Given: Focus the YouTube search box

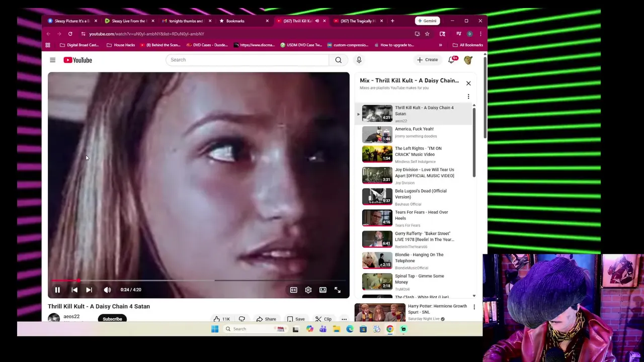Looking at the screenshot, I should pyautogui.click(x=248, y=60).
